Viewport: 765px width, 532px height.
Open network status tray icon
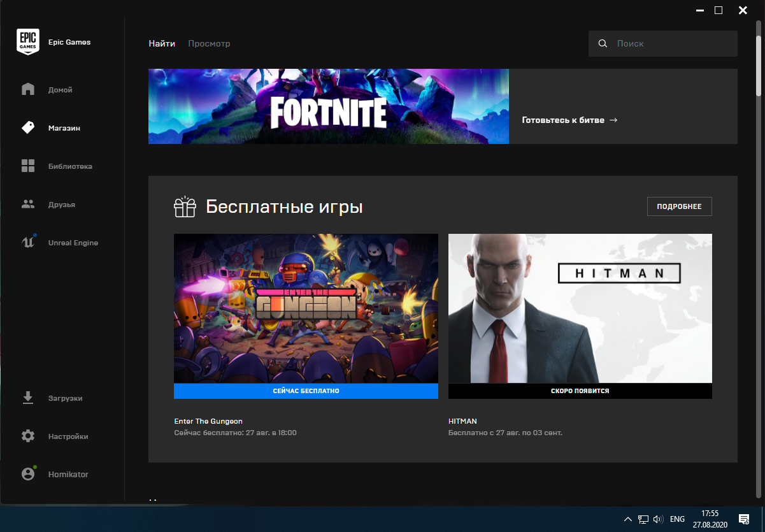pyautogui.click(x=643, y=519)
